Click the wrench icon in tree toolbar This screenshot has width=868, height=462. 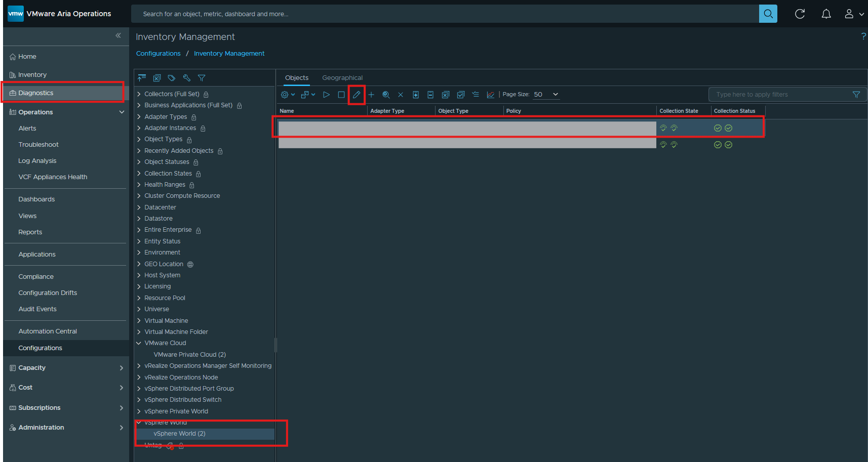click(x=187, y=78)
